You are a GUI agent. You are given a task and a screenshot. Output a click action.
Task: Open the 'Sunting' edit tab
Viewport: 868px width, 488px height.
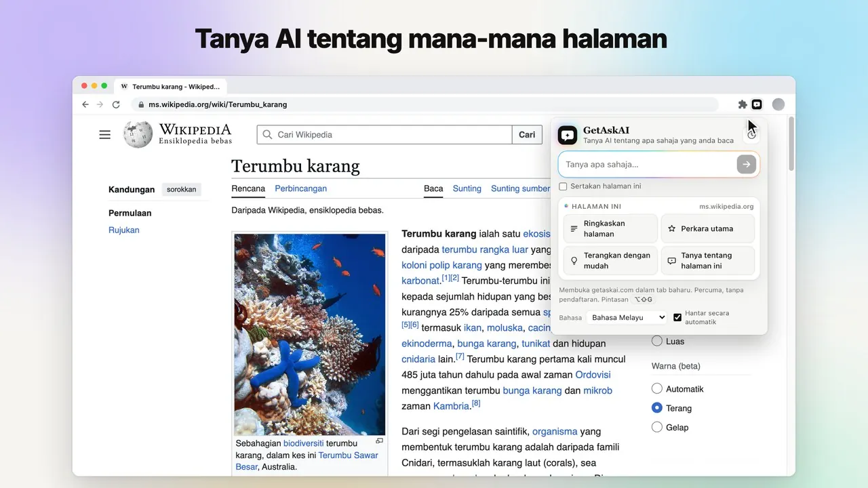[x=467, y=188]
